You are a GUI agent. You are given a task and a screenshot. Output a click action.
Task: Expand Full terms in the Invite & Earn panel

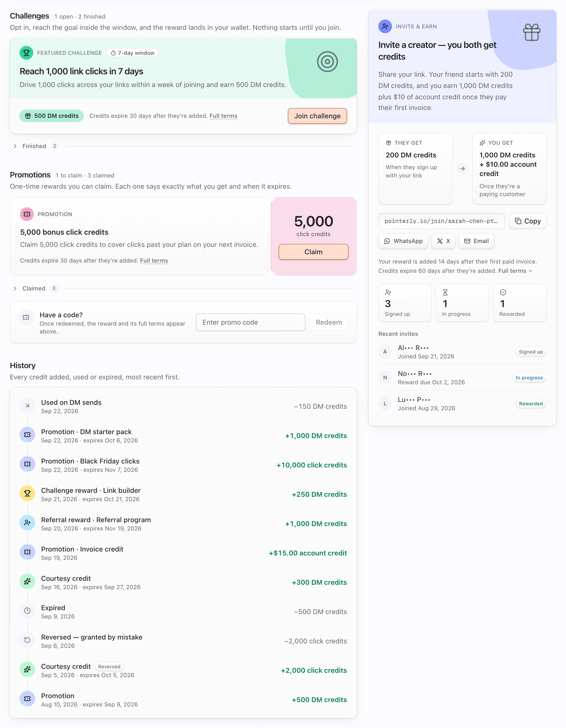coord(515,271)
